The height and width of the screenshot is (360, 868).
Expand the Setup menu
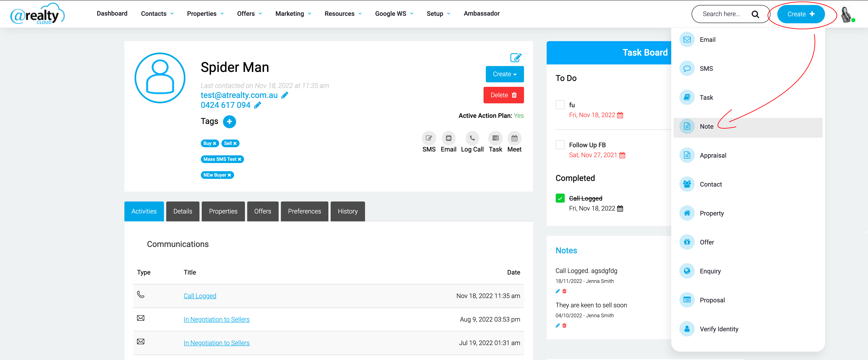(438, 14)
